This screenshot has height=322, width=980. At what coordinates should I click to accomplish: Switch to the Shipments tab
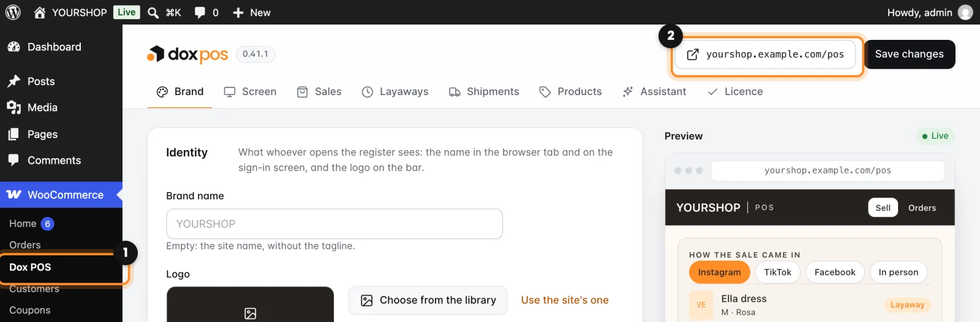pyautogui.click(x=484, y=91)
